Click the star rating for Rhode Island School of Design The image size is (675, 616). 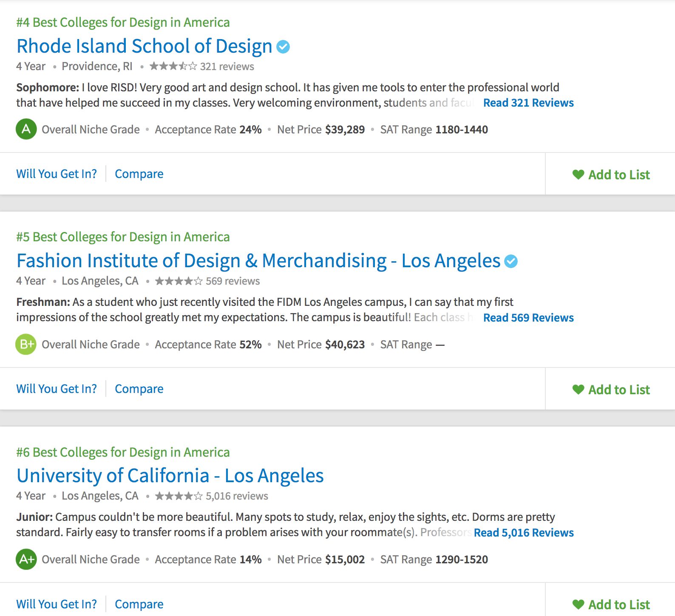(x=173, y=66)
